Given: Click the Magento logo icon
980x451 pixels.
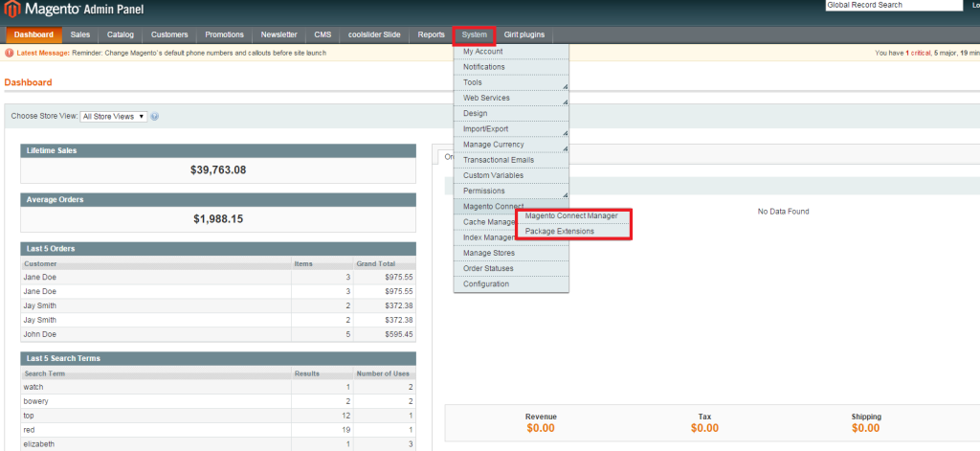Looking at the screenshot, I should point(13,10).
